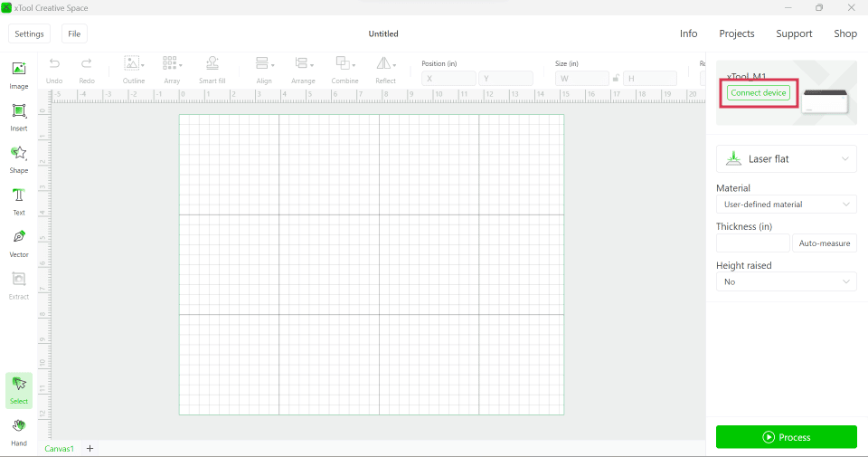Viewport: 868px width, 457px height.
Task: Open the Arrange options
Action: click(x=303, y=71)
